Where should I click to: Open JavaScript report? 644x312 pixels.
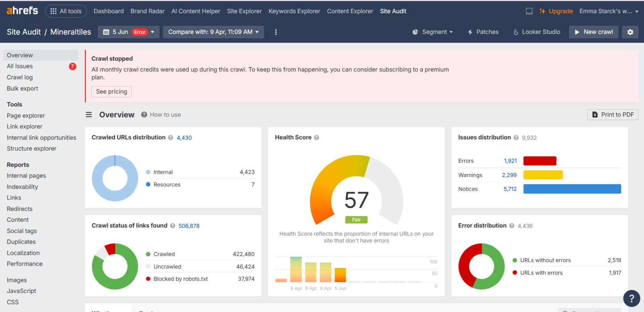pos(21,291)
